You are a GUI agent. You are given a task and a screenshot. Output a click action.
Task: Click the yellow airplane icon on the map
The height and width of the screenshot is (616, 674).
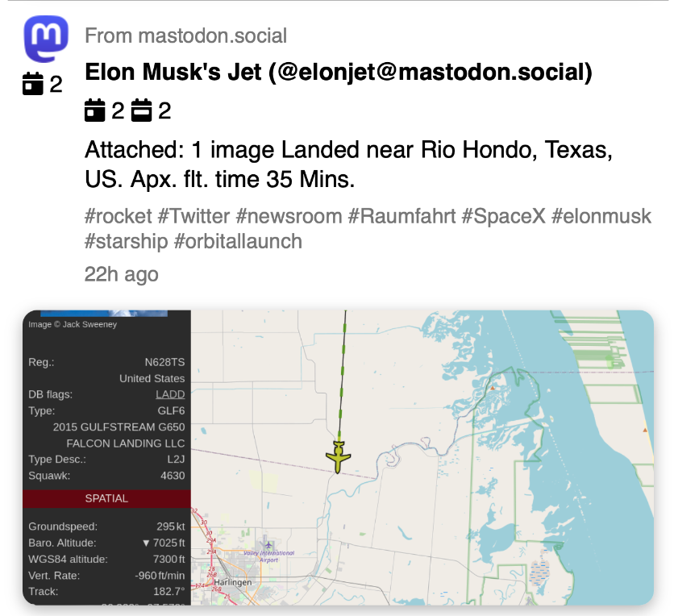click(x=339, y=457)
